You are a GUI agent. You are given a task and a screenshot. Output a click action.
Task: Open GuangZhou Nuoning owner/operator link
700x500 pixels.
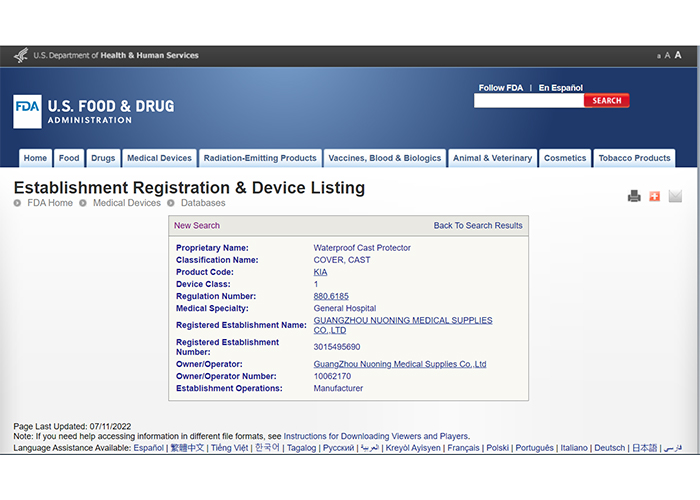pos(400,364)
